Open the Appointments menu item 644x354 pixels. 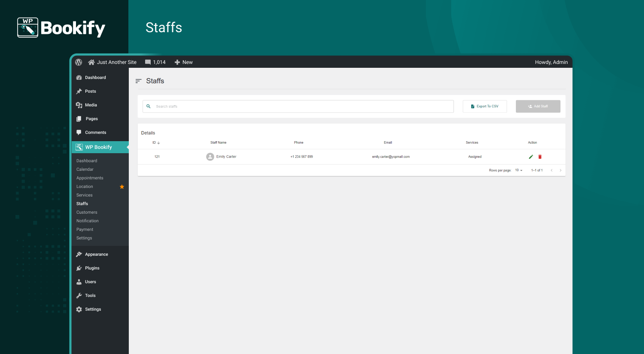(90, 178)
